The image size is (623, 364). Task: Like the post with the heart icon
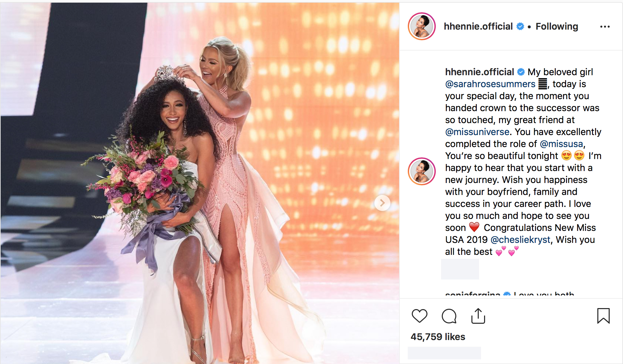pos(419,316)
